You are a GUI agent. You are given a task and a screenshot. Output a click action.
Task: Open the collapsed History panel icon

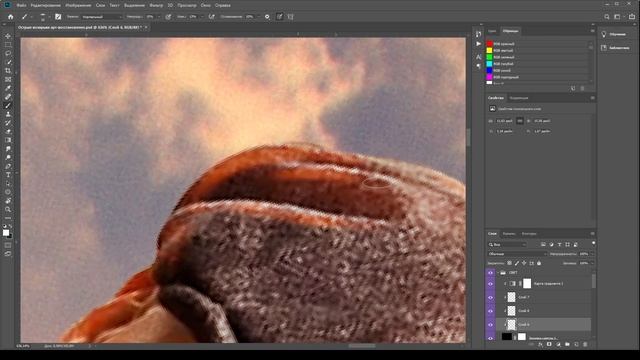[478, 34]
